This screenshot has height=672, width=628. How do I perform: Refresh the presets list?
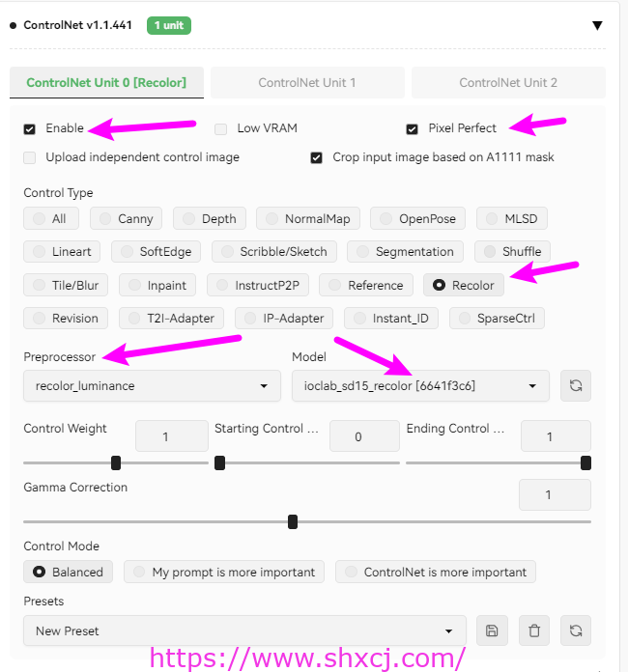(x=576, y=630)
